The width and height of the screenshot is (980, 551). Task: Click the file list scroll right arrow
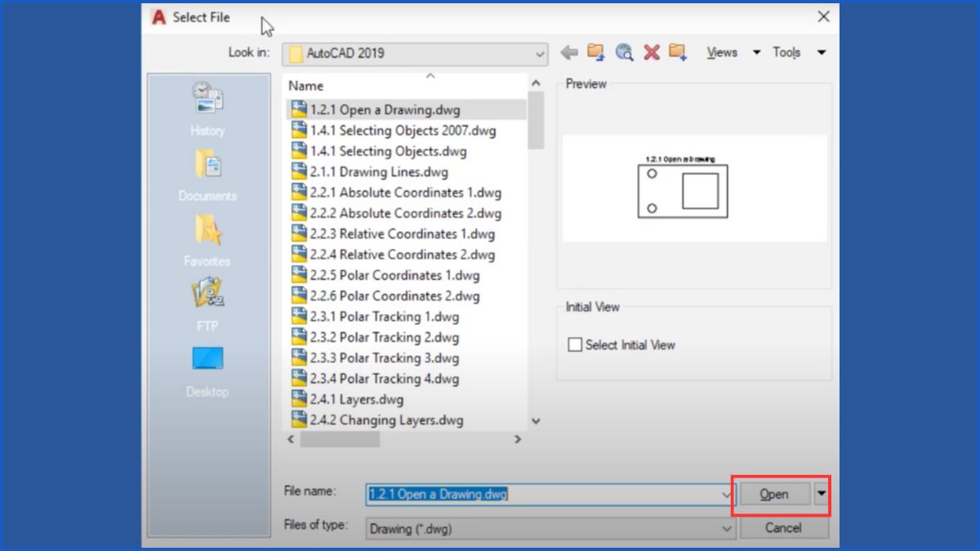pyautogui.click(x=518, y=438)
